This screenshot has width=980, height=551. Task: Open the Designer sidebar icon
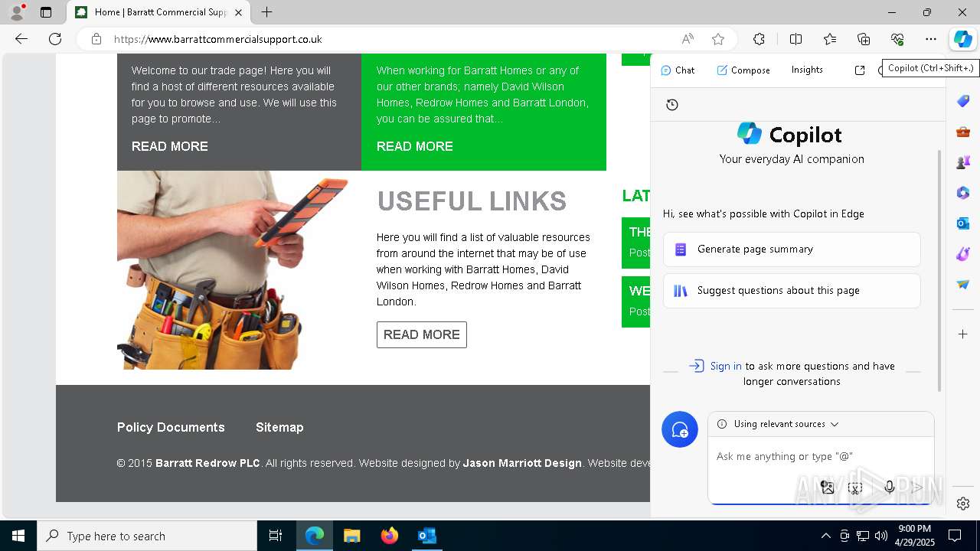(x=963, y=254)
